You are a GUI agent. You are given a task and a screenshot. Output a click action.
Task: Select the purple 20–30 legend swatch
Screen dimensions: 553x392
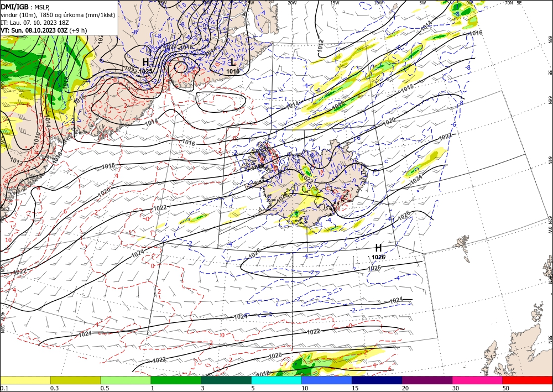coord(427,380)
